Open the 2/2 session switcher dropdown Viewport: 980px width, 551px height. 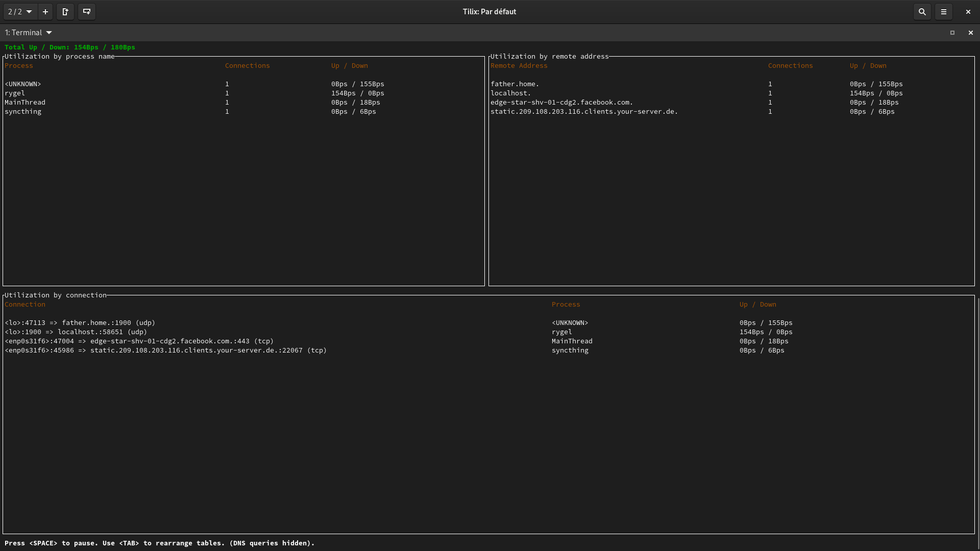tap(20, 12)
